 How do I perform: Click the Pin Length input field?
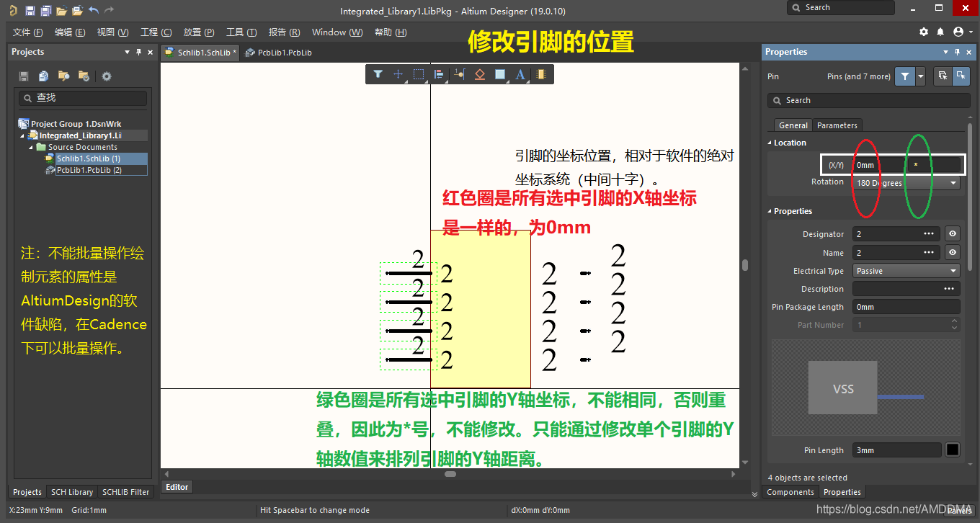tap(896, 450)
